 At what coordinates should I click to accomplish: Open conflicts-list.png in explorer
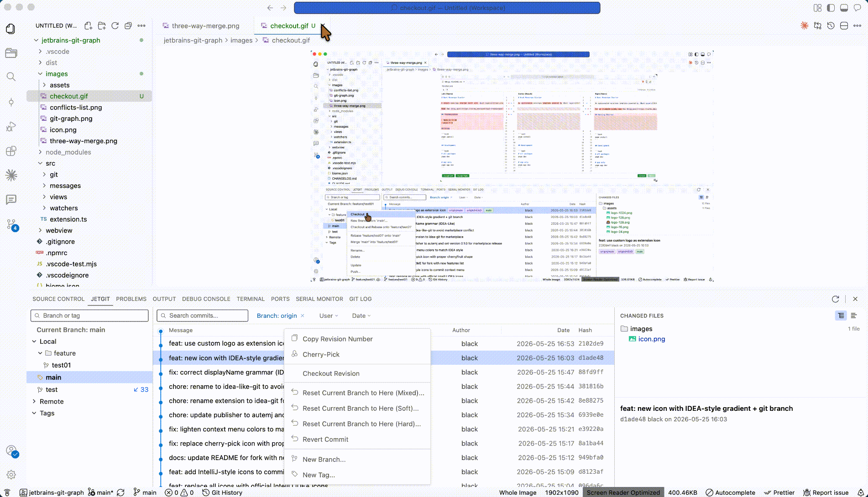(x=76, y=108)
